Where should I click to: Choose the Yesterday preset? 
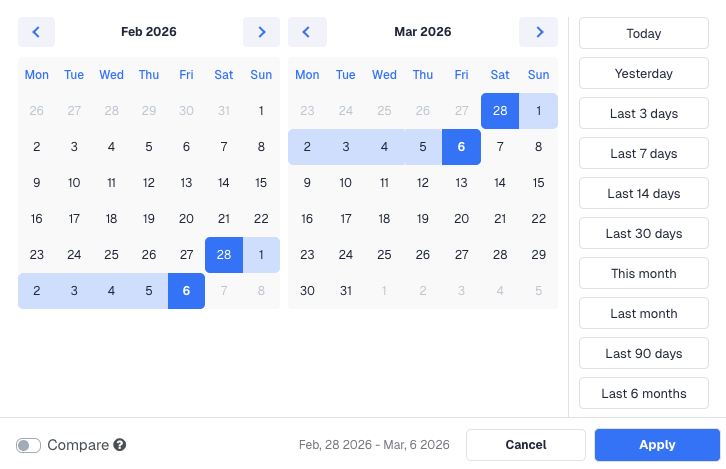click(x=643, y=73)
